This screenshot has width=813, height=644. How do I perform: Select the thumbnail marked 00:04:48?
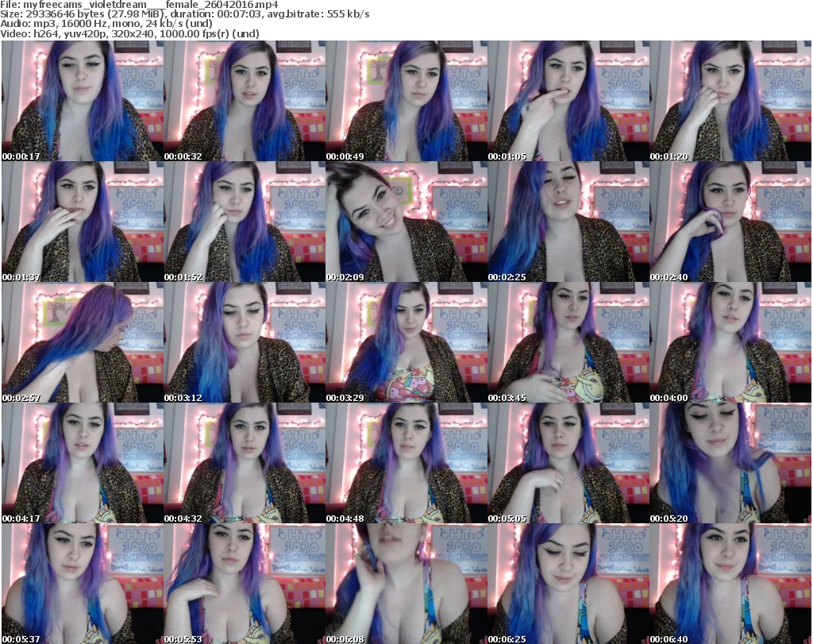pyautogui.click(x=406, y=463)
